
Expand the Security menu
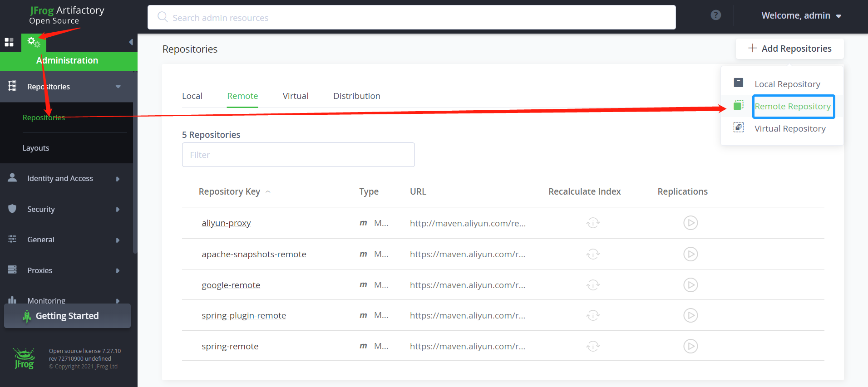coord(118,209)
